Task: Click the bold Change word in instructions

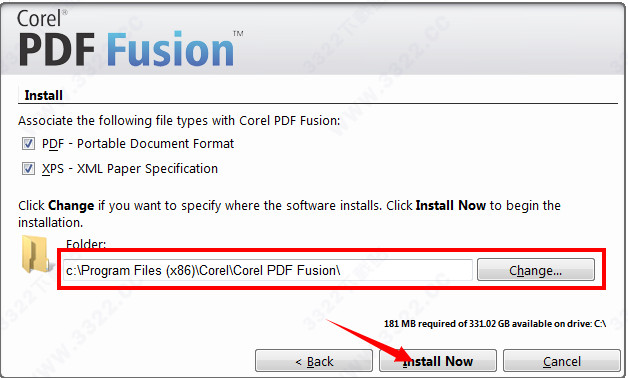Action: tap(71, 205)
